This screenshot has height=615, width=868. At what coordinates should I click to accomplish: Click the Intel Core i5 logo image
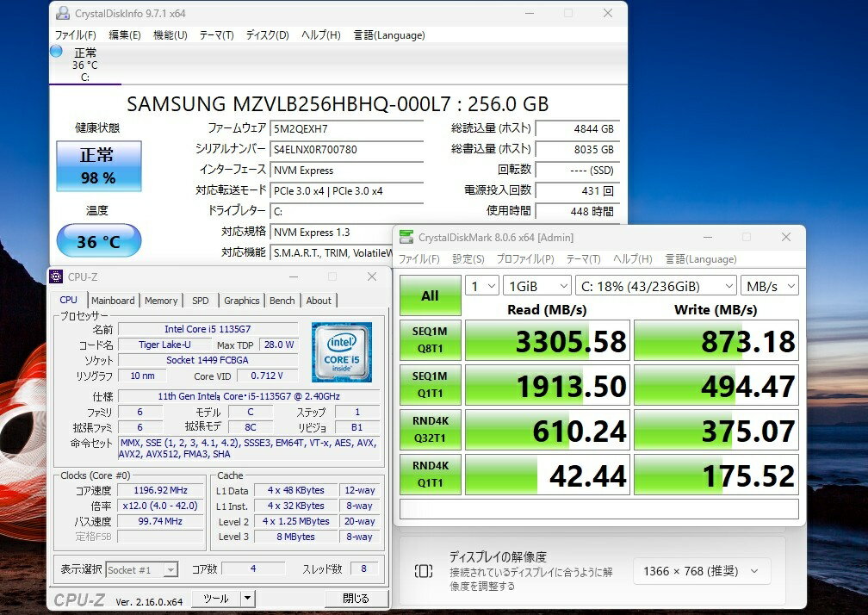(341, 351)
